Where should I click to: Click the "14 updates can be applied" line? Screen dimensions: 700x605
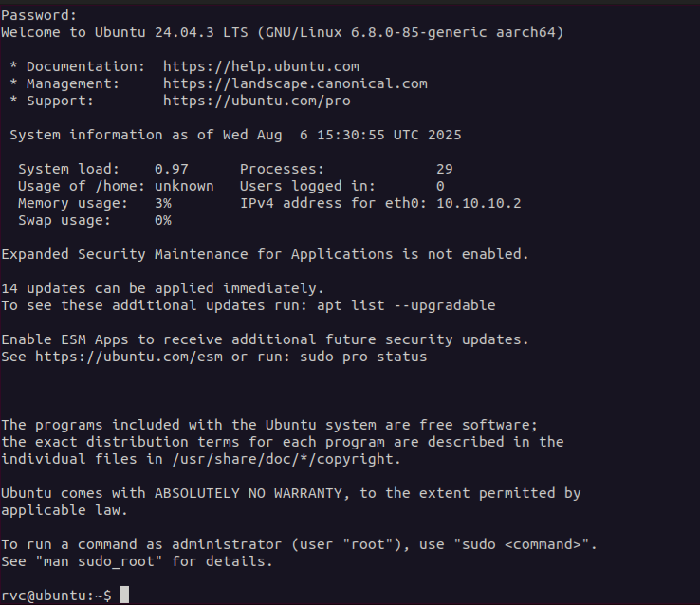pyautogui.click(x=162, y=288)
